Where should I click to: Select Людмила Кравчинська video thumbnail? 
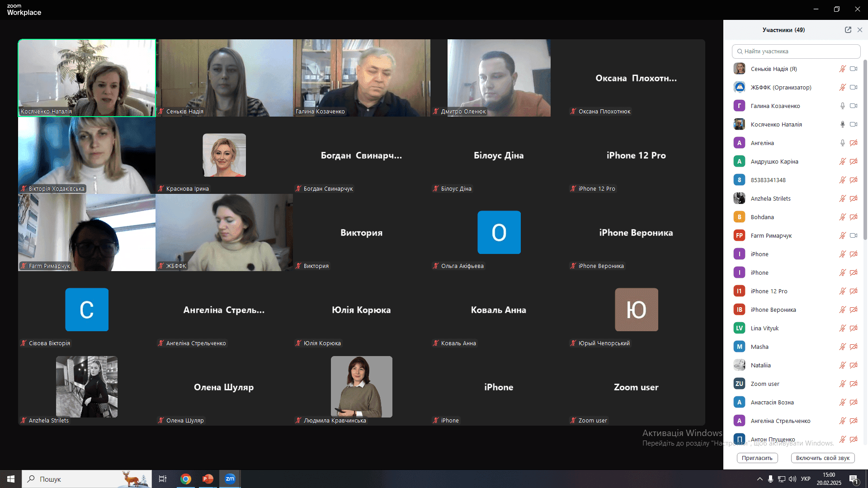click(x=362, y=387)
